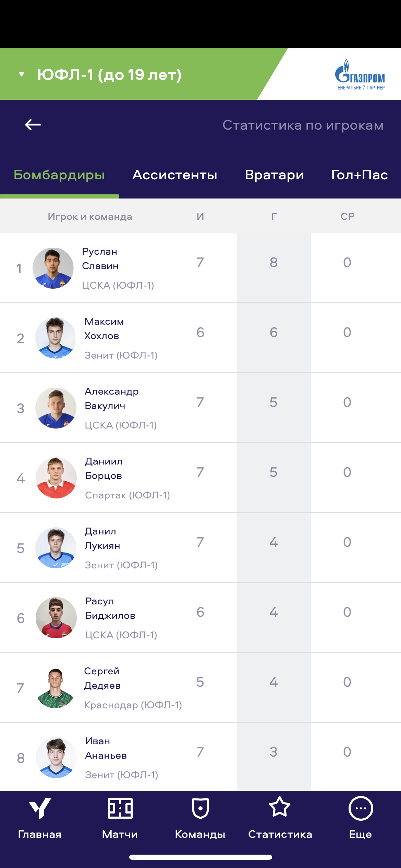Open Максим Хохлов's player photo
The width and height of the screenshot is (401, 868).
pos(56,338)
